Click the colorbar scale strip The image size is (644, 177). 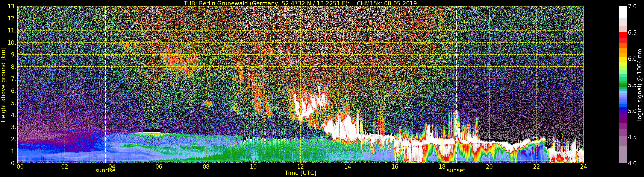click(623, 85)
